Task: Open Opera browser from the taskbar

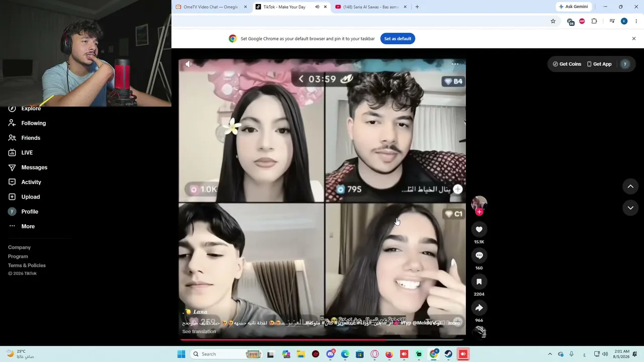Action: [x=374, y=354]
